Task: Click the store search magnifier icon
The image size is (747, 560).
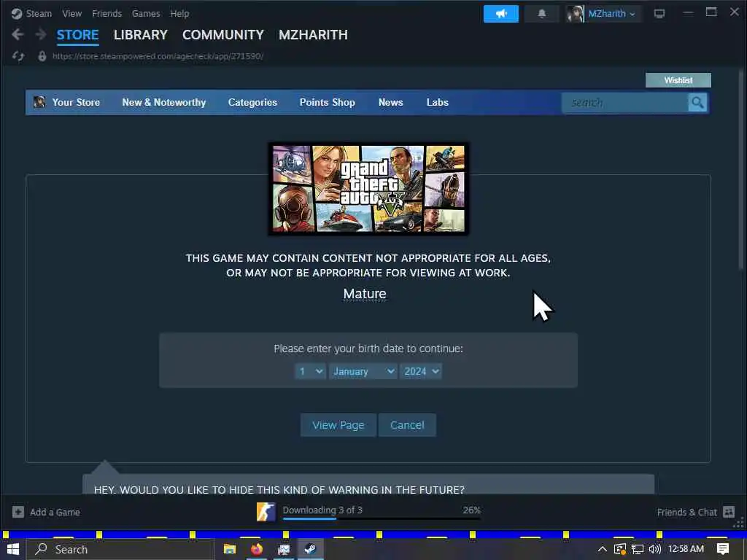Action: tap(697, 102)
